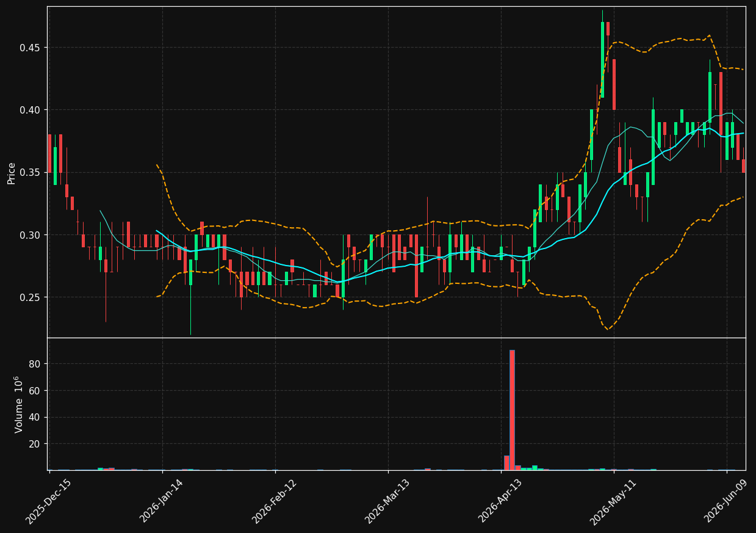This screenshot has height=533, width=756.
Task: Click the 2026-Mar-13 date label
Action: coord(387,501)
